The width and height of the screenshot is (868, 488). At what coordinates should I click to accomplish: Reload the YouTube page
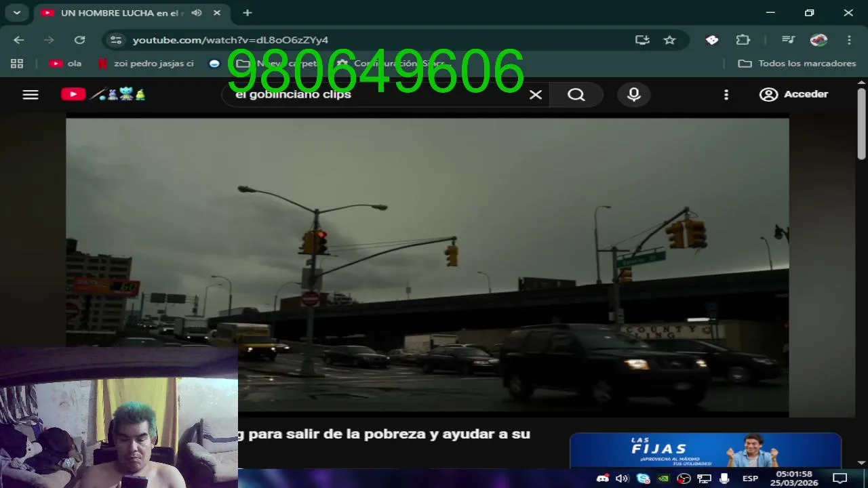point(79,40)
